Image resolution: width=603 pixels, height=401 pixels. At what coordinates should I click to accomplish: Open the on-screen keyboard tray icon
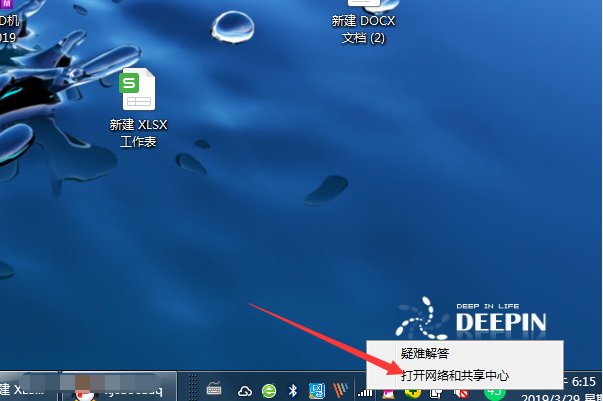point(214,389)
